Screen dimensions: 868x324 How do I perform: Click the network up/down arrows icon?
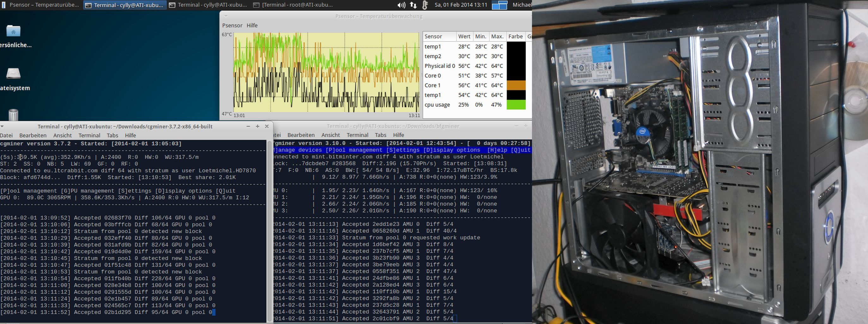coord(413,5)
